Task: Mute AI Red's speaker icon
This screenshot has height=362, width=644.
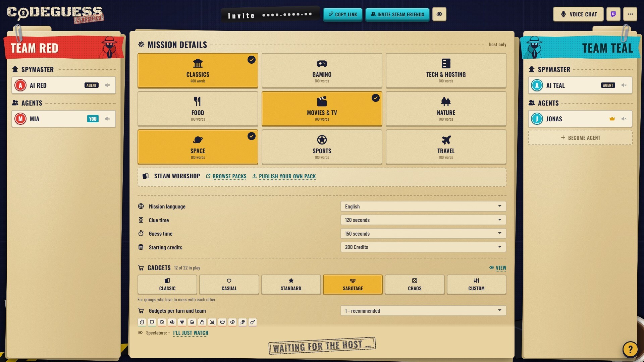Action: click(107, 85)
